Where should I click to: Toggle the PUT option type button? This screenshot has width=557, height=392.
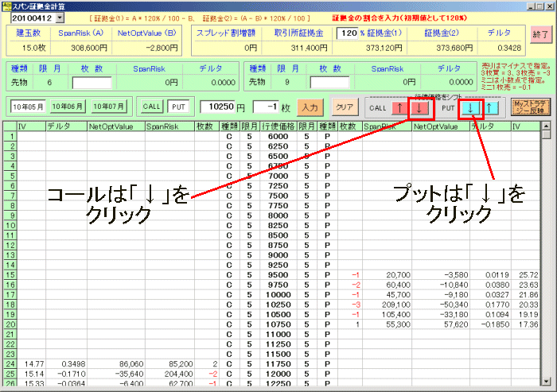178,107
